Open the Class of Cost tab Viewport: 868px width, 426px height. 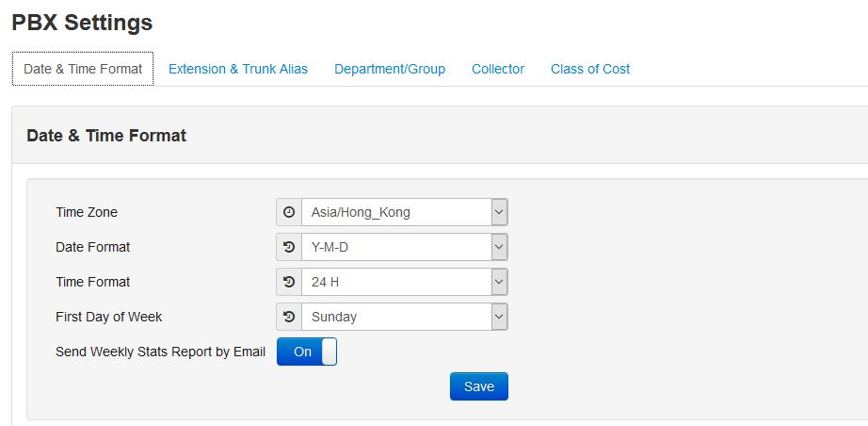pyautogui.click(x=590, y=69)
